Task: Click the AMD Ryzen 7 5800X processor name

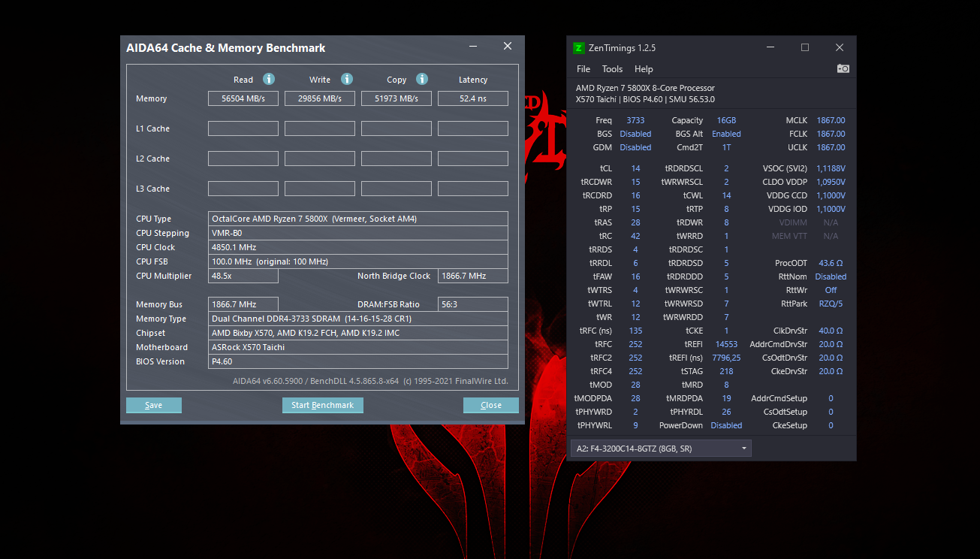Action: pyautogui.click(x=645, y=88)
